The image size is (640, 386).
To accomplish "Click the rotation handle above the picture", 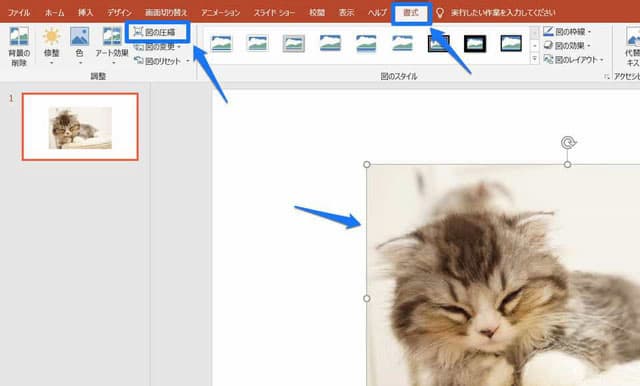I will pyautogui.click(x=568, y=143).
